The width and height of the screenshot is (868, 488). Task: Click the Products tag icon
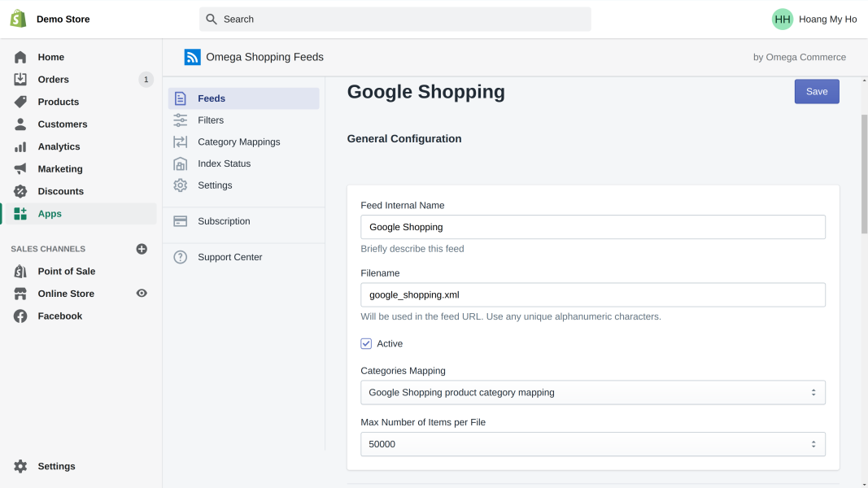pos(20,102)
